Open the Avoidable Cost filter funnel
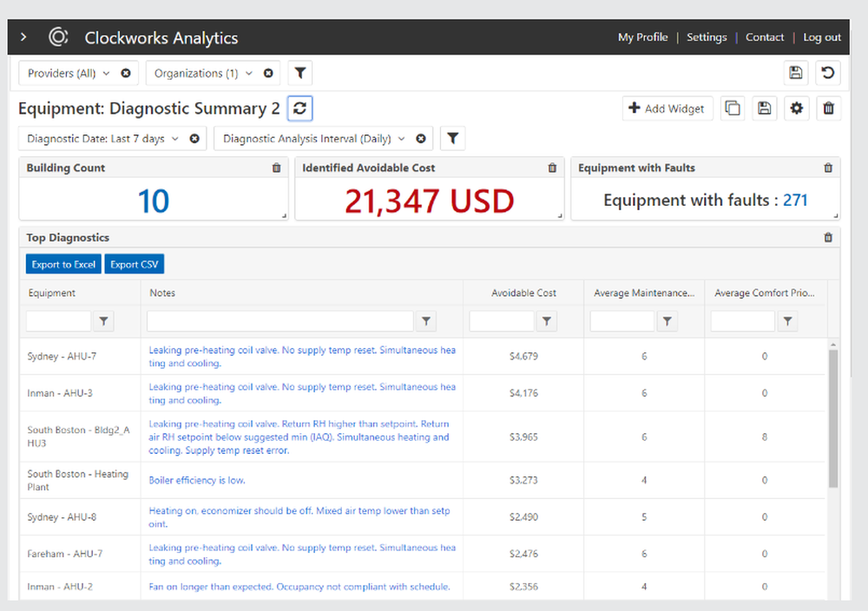 [546, 321]
